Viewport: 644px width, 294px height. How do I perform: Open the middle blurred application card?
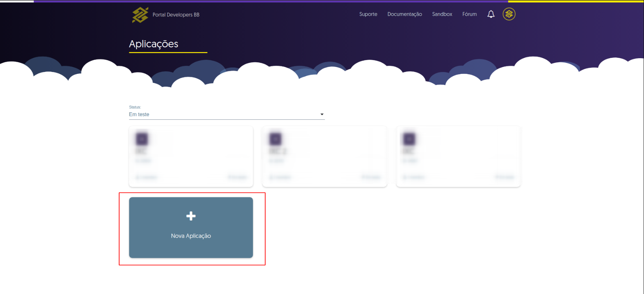[x=325, y=157]
